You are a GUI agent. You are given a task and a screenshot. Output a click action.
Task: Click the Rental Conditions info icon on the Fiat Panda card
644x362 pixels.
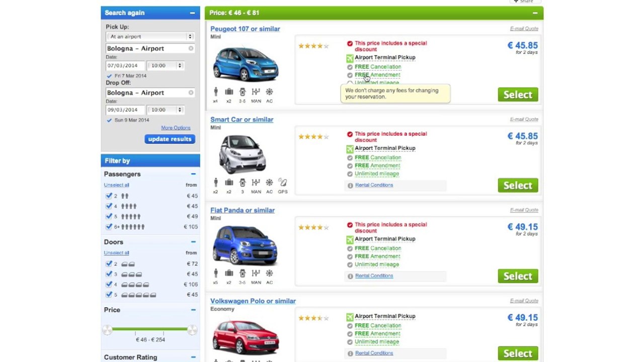(350, 276)
